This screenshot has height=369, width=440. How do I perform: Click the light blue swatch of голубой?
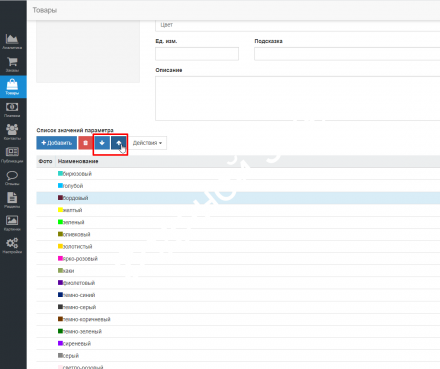(60, 185)
